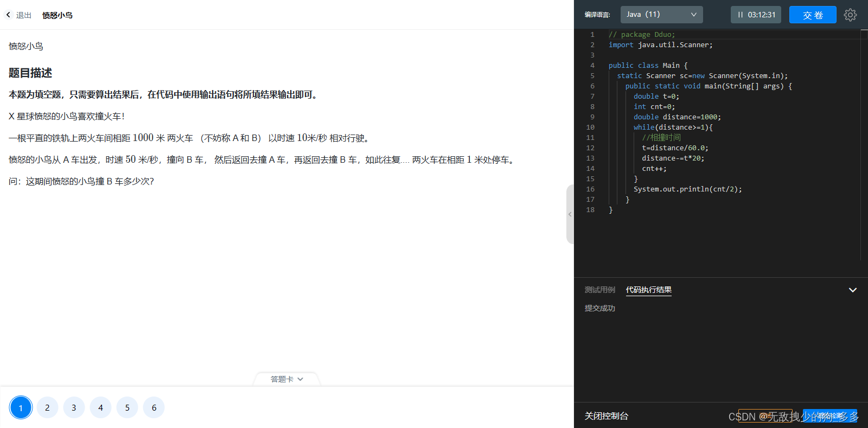Click 关闭控制台 to close console
This screenshot has height=428, width=868.
(607, 416)
